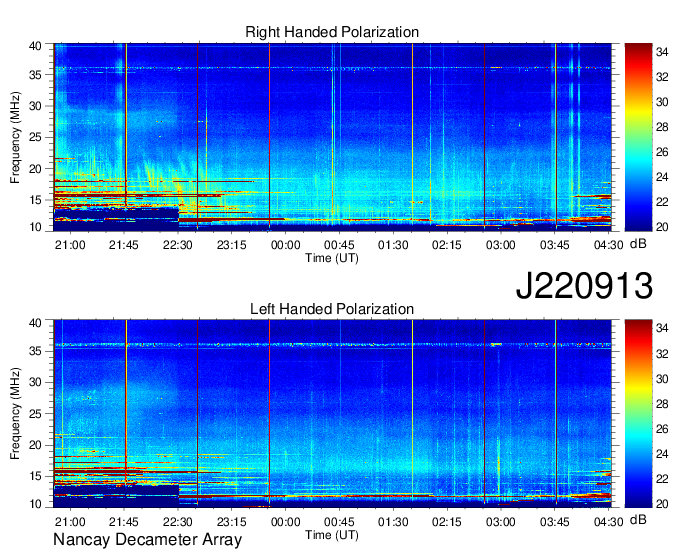Click the '04:30' time tick of Left Handed plot

608,522
